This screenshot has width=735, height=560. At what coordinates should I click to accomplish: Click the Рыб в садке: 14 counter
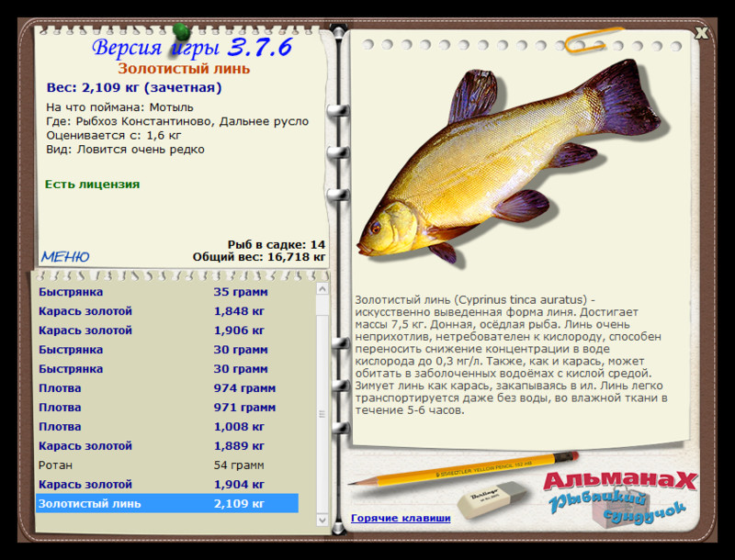pyautogui.click(x=277, y=244)
